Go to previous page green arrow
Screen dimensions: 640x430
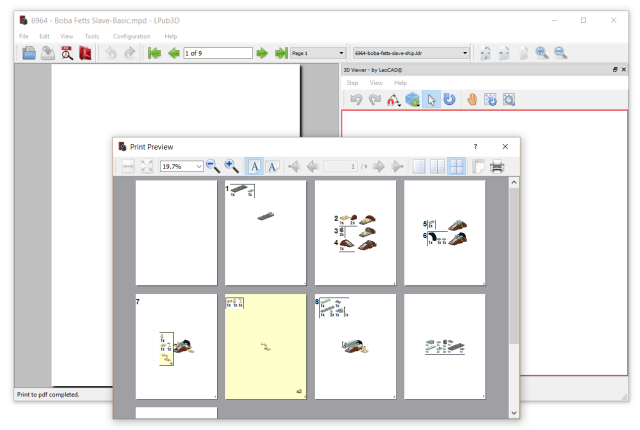(173, 53)
